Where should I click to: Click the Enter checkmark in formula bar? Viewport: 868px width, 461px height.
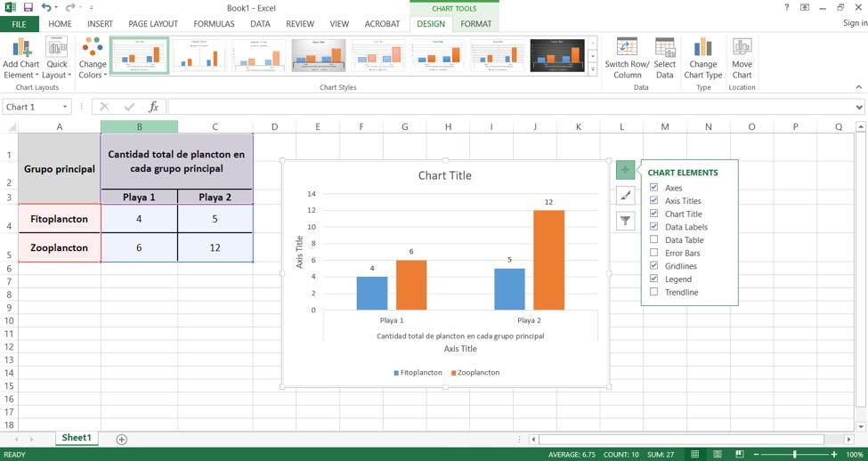pyautogui.click(x=130, y=107)
